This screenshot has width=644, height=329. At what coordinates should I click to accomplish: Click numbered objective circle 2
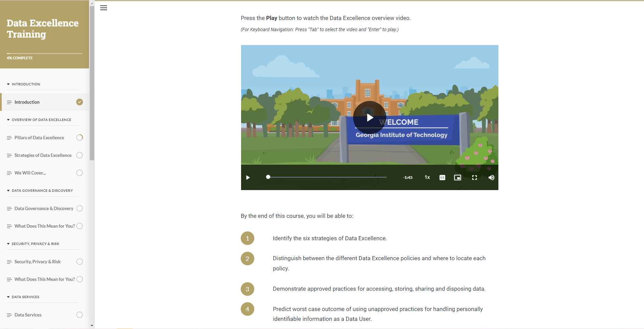coord(248,259)
